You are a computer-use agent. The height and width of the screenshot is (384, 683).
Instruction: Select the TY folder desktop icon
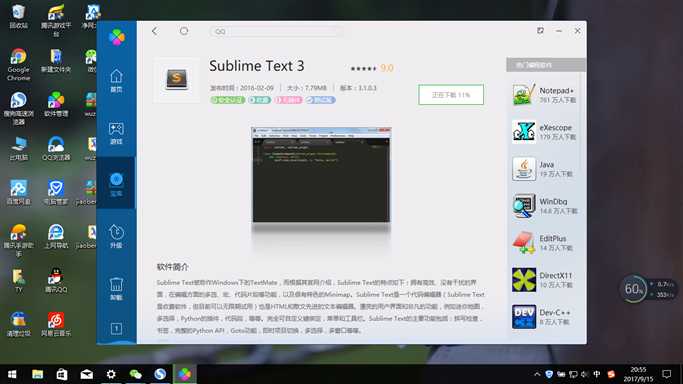click(x=18, y=280)
